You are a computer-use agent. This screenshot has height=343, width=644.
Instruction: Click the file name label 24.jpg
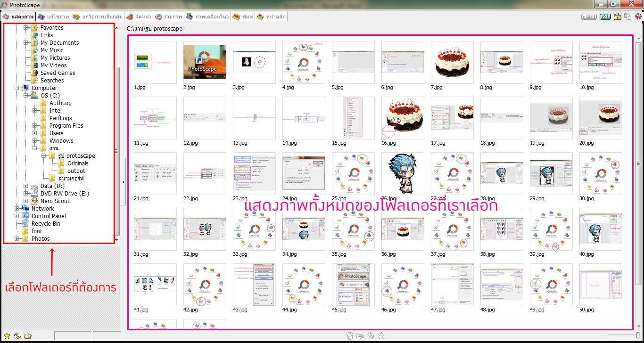pyautogui.click(x=289, y=199)
